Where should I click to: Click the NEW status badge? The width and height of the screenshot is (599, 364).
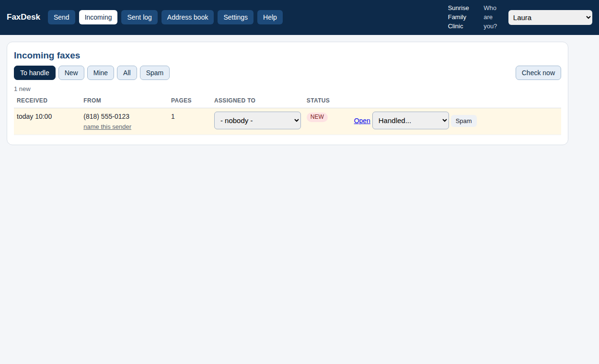(x=317, y=117)
